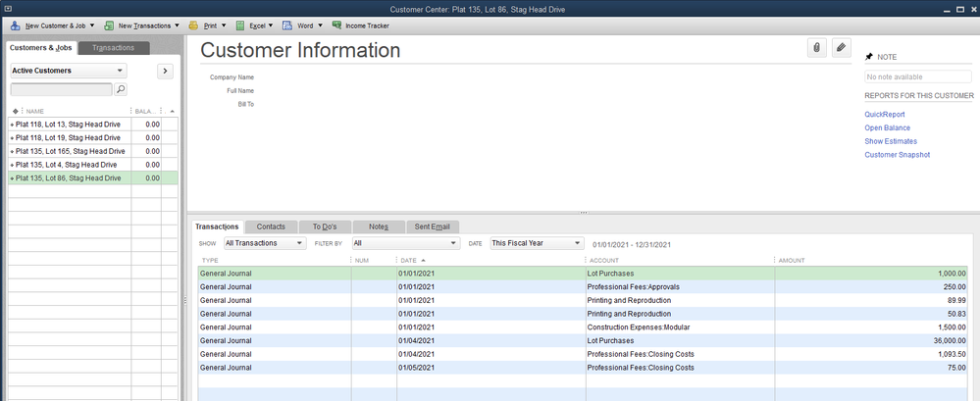Open the Filter By 'All' dropdown

[x=405, y=243]
